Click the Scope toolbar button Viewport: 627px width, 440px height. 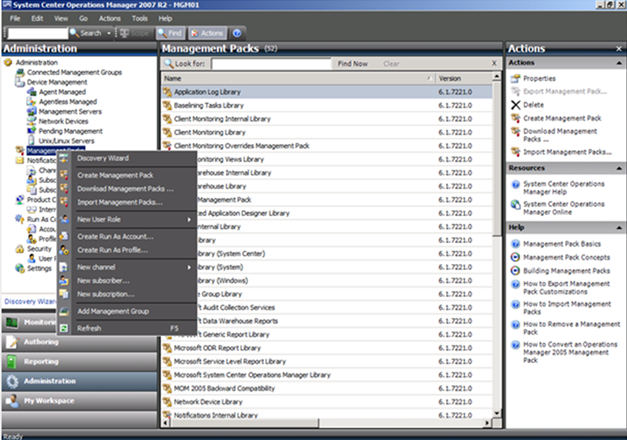(135, 33)
